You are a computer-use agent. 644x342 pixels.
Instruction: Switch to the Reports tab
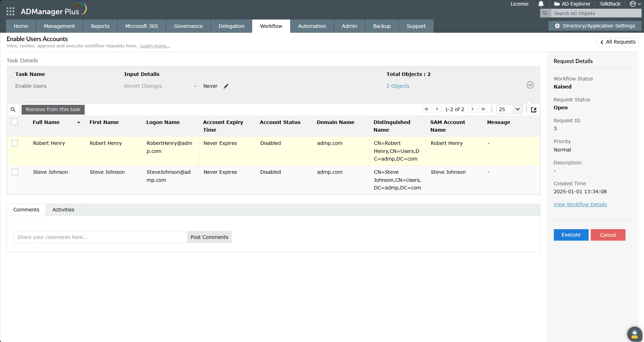pyautogui.click(x=100, y=26)
